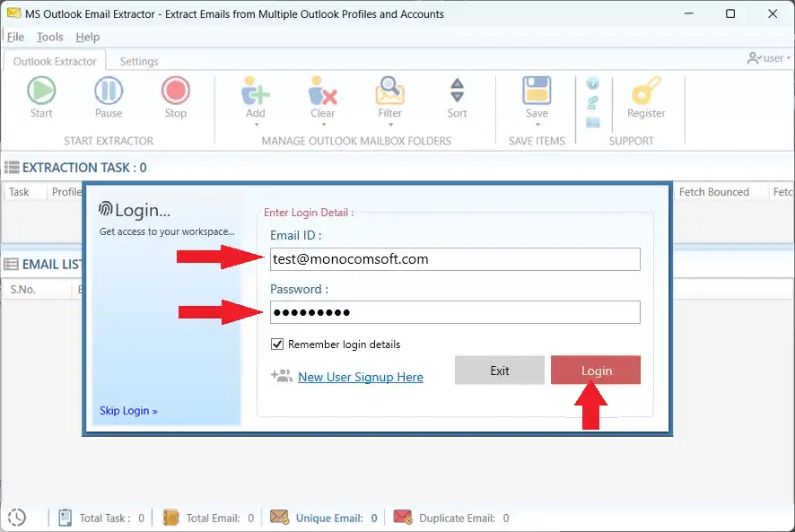
Task: Click the Total Email: 0 status text
Action: coord(220,518)
